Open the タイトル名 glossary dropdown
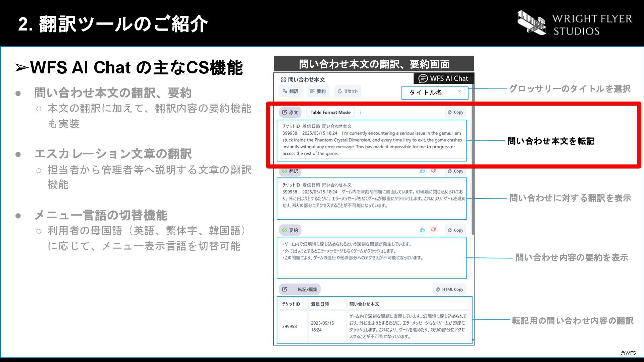 point(435,93)
